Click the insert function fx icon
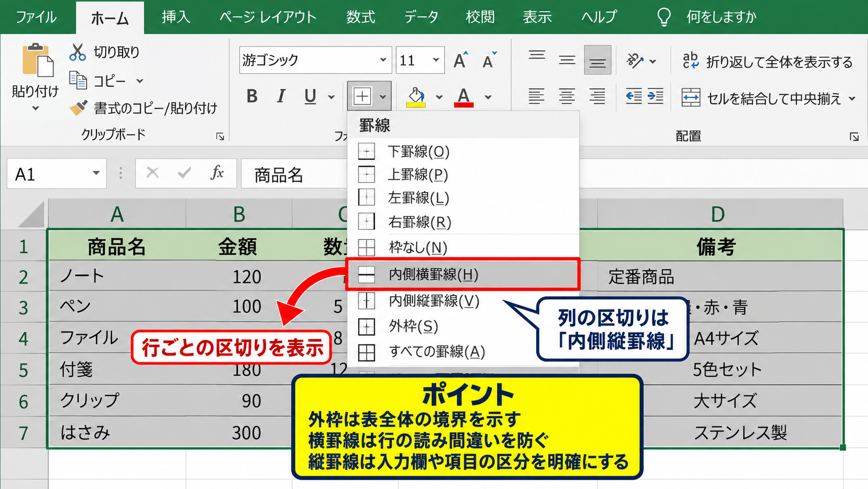Screen dimensions: 868x489 pyautogui.click(x=217, y=173)
